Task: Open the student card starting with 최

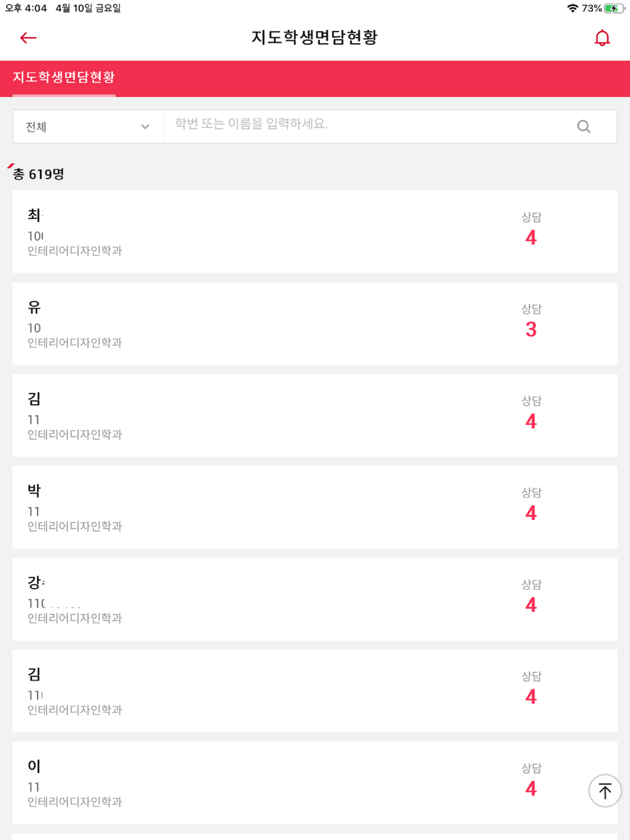Action: 252,232
